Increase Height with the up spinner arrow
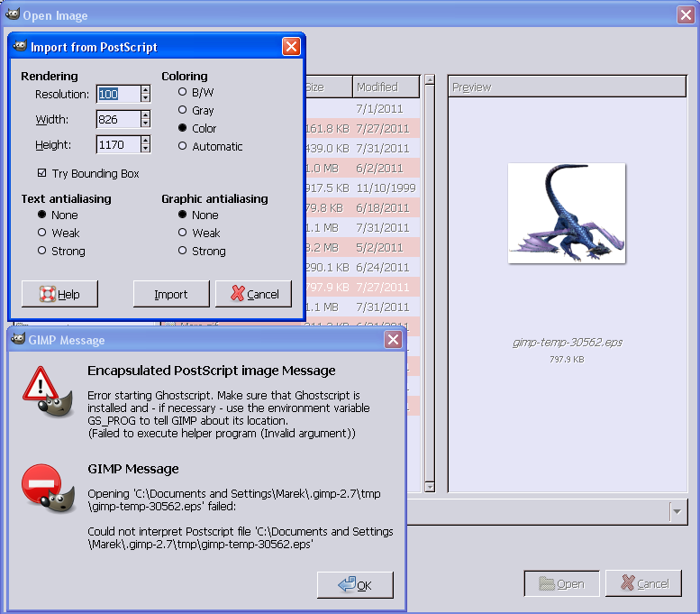700x614 pixels. click(146, 141)
